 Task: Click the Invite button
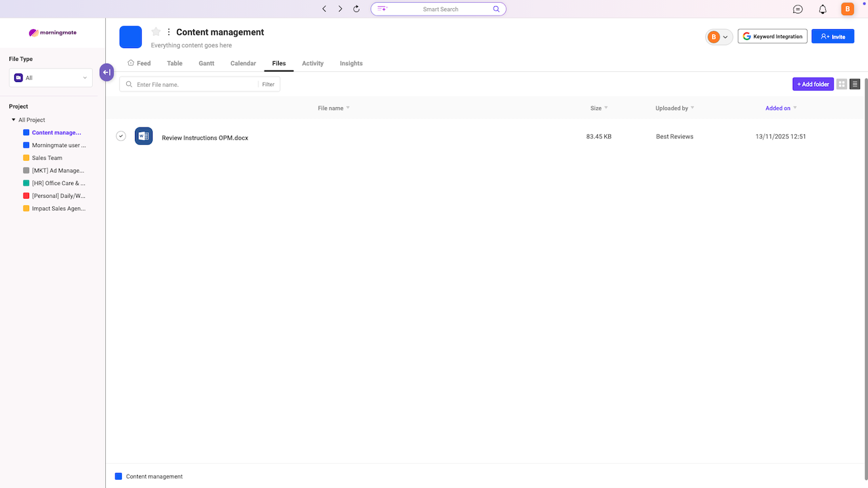coord(833,37)
